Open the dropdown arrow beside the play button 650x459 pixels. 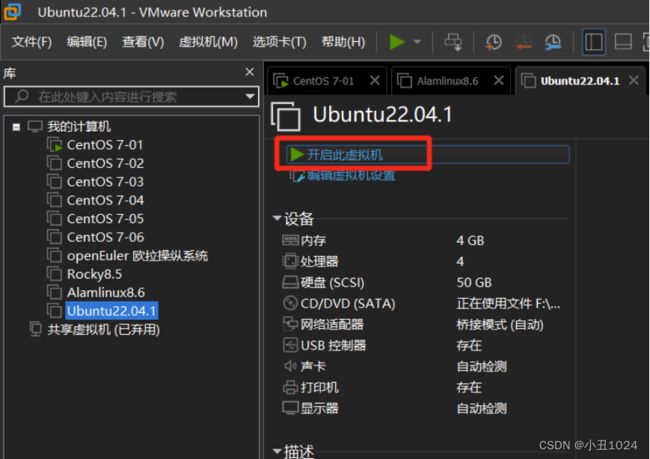point(417,42)
